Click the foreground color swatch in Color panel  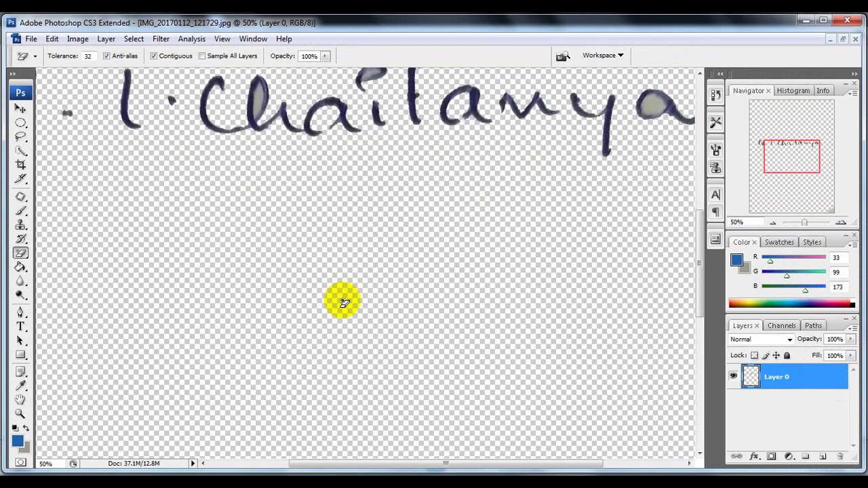coord(737,260)
